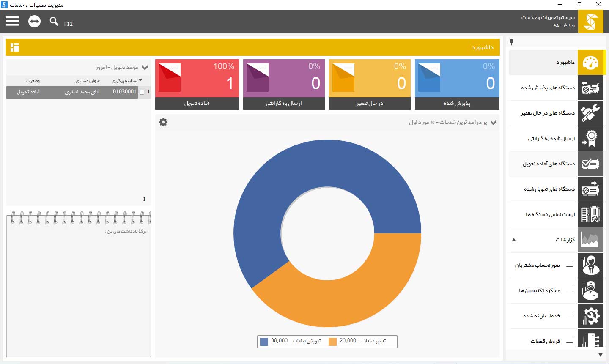This screenshot has width=609, height=364.
Task: Click the dashboard gauge sidebar icon
Action: 590,63
